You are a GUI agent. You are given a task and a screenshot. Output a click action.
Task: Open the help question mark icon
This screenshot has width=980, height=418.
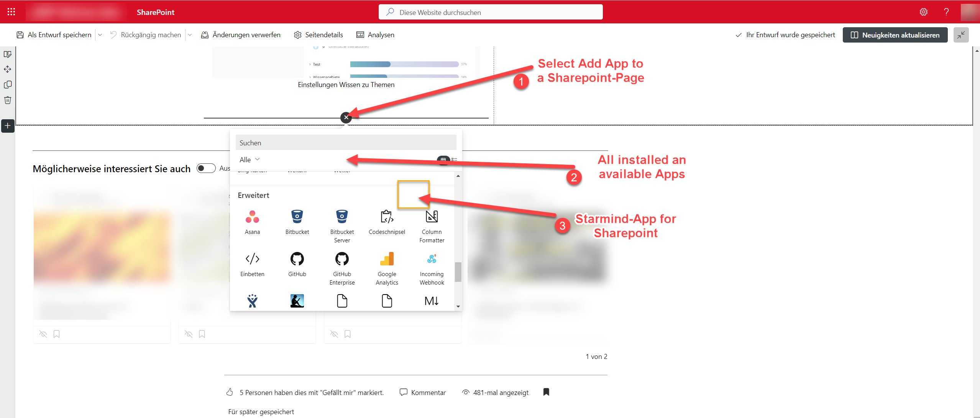coord(946,12)
